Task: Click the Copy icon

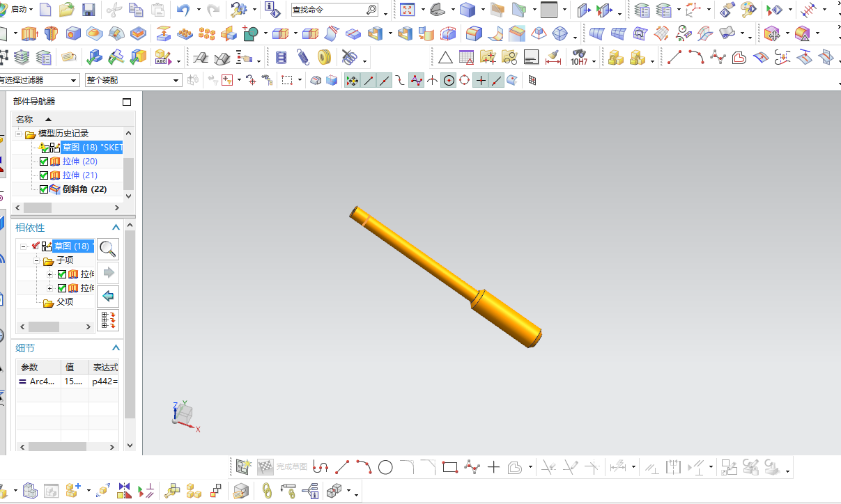Action: [x=137, y=10]
